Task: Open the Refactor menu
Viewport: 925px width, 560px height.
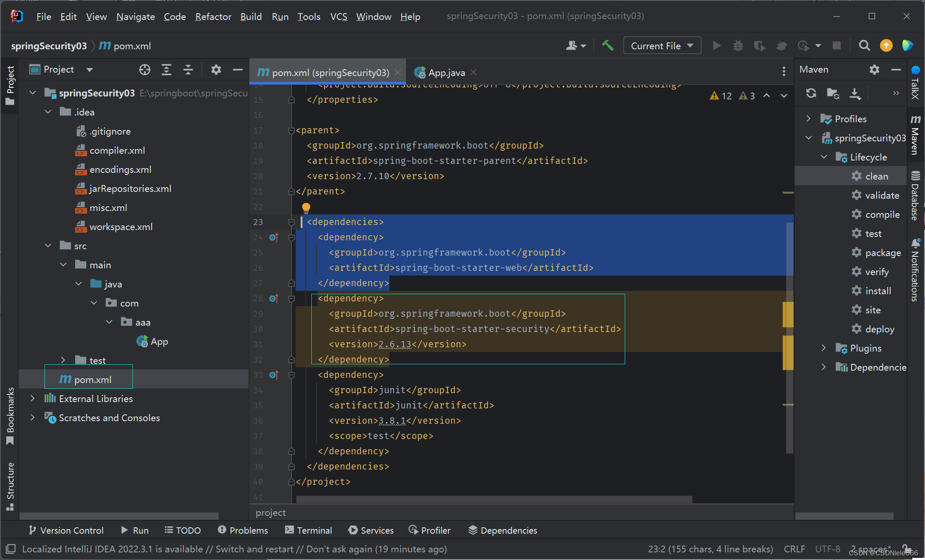Action: 213,17
